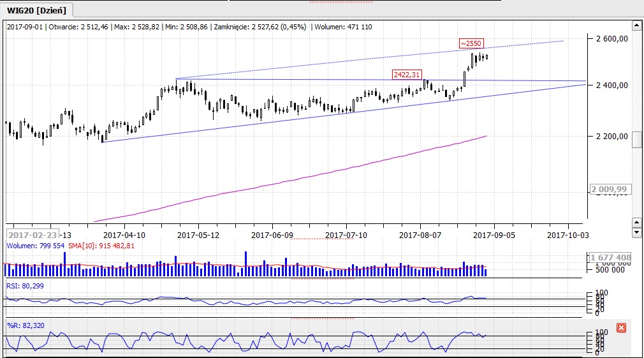Select the ~2550 price target annotation
Image resolution: width=644 pixels, height=358 pixels.
coord(472,44)
